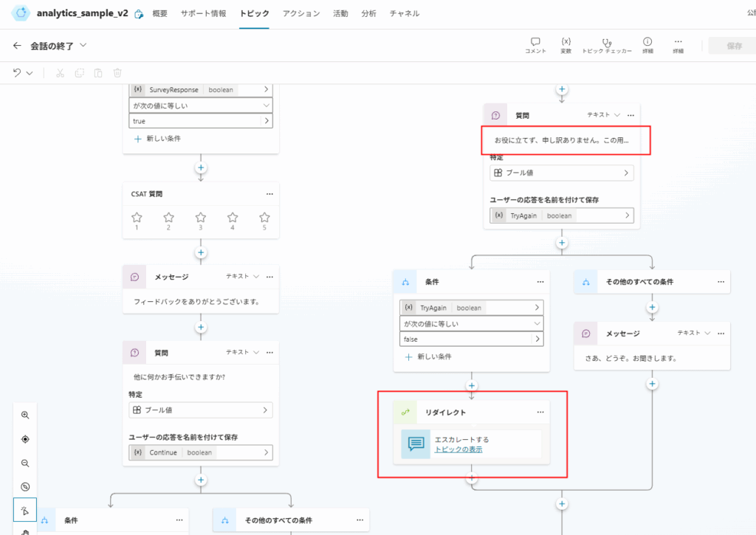This screenshot has height=535, width=756.
Task: Click the copy icon in toolbar
Action: 80,73
